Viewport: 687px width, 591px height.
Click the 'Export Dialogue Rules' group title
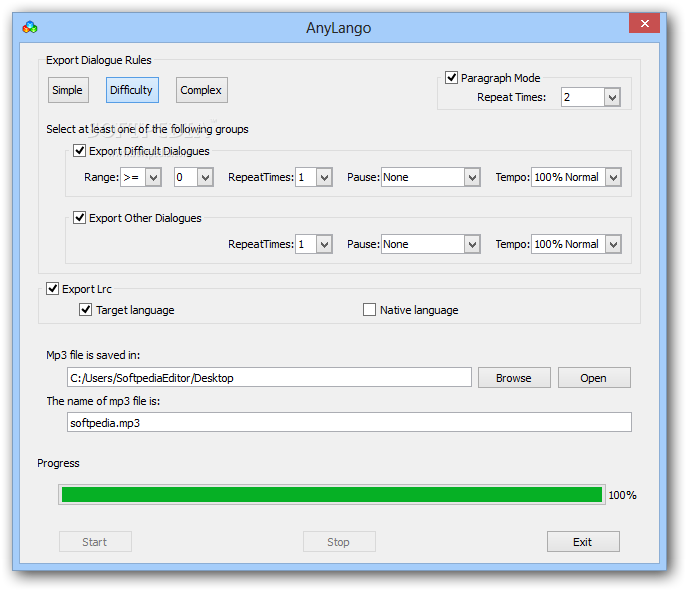(99, 60)
